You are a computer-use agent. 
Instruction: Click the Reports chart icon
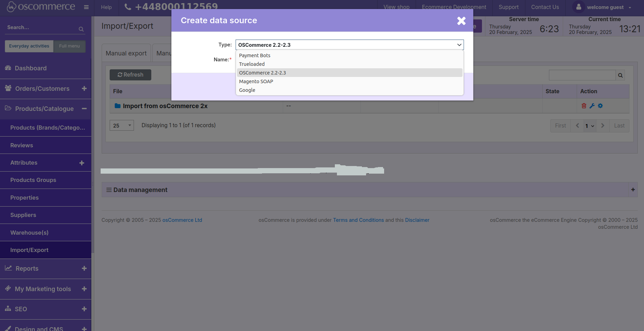coord(8,268)
